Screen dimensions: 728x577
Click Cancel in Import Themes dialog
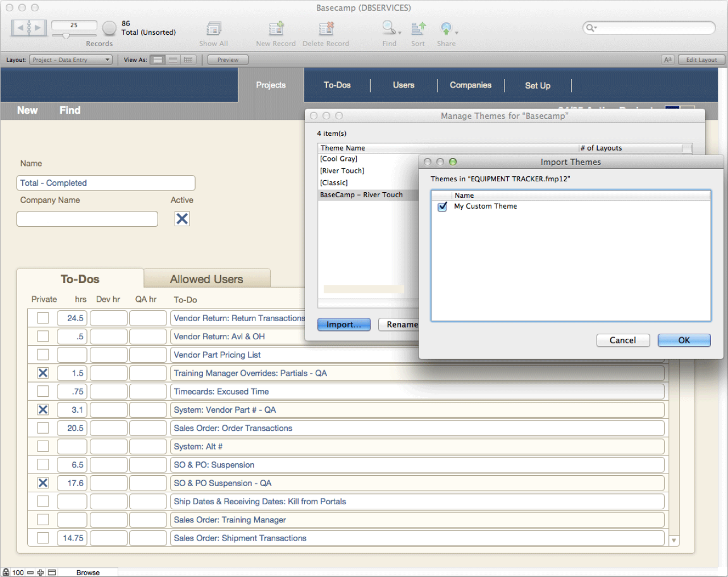(623, 340)
